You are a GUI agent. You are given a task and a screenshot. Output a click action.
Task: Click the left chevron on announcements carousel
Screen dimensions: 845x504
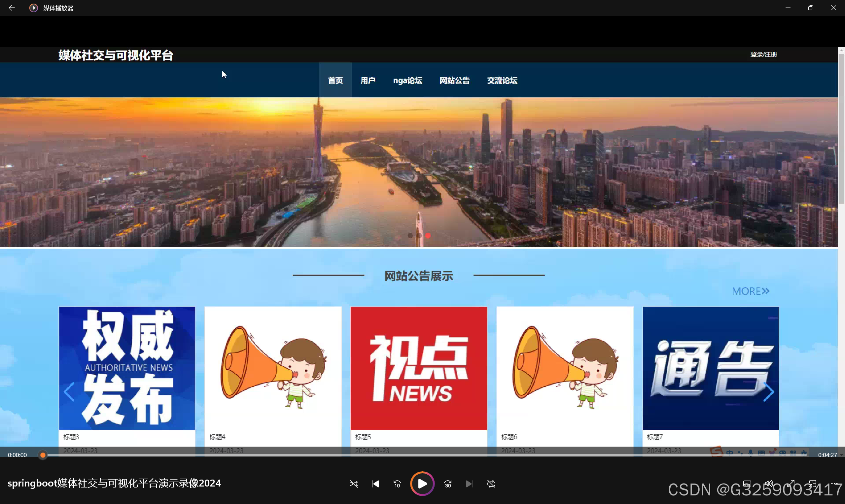point(69,391)
